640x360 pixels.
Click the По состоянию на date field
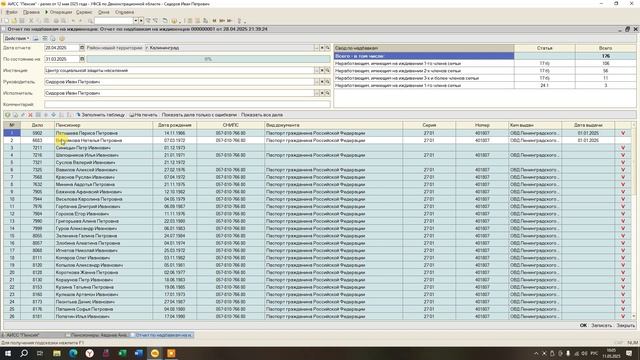point(61,59)
